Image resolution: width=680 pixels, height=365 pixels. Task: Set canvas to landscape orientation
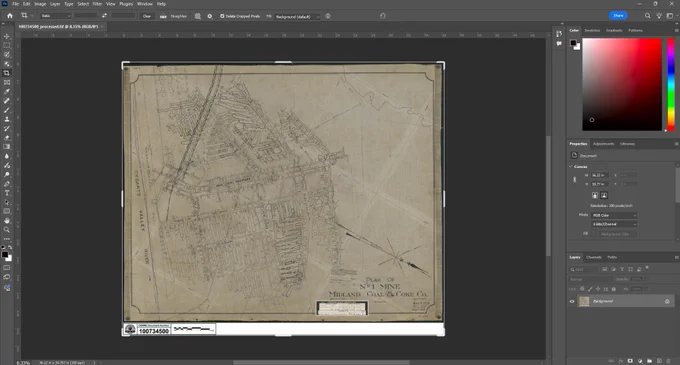point(604,196)
